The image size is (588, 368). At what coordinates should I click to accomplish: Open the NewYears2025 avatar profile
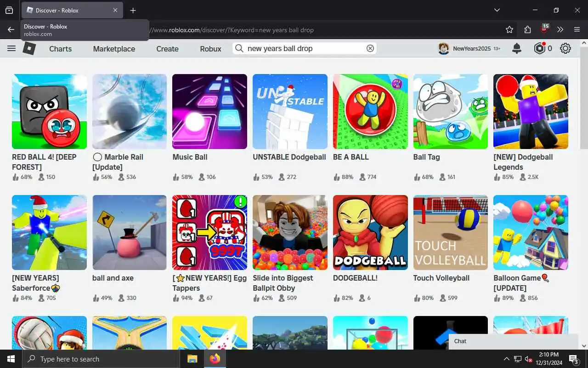[443, 48]
